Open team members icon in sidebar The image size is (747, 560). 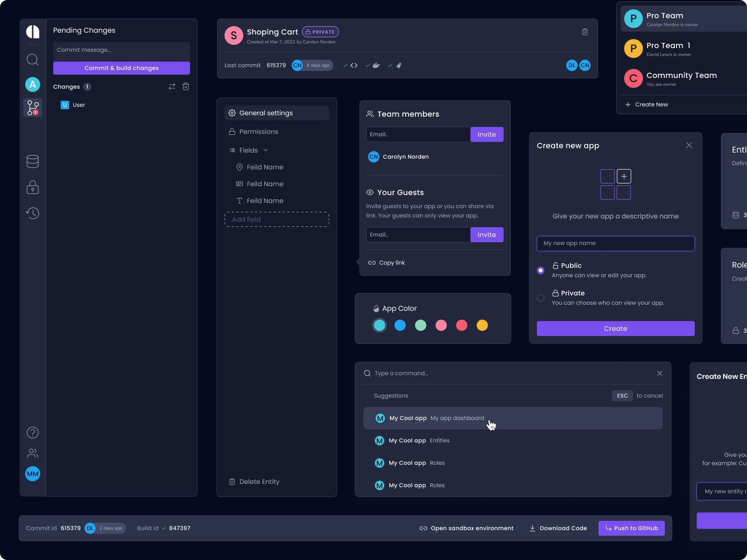pos(33,453)
